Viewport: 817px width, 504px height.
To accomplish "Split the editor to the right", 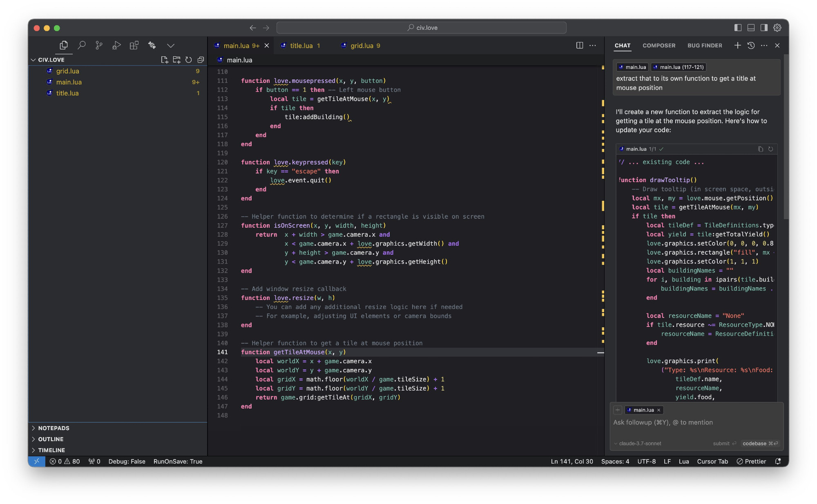I will point(580,45).
